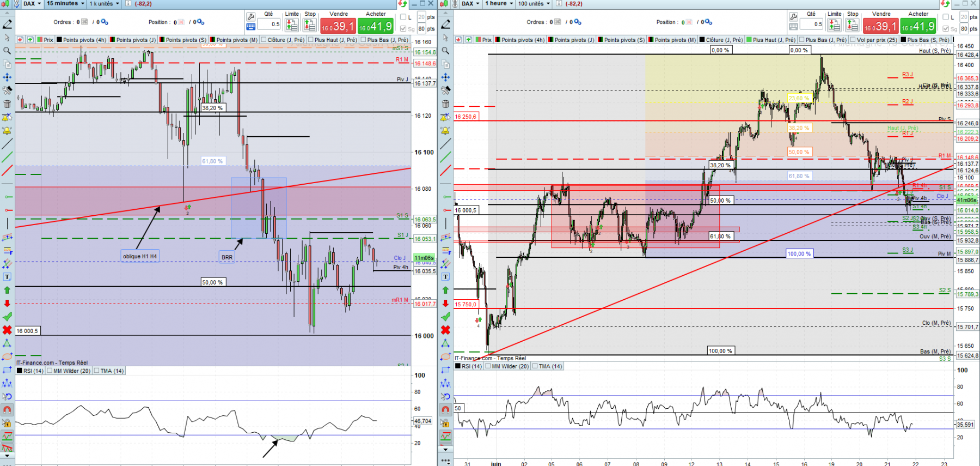Select the pencil drawing tool in left chart

tap(7, 24)
